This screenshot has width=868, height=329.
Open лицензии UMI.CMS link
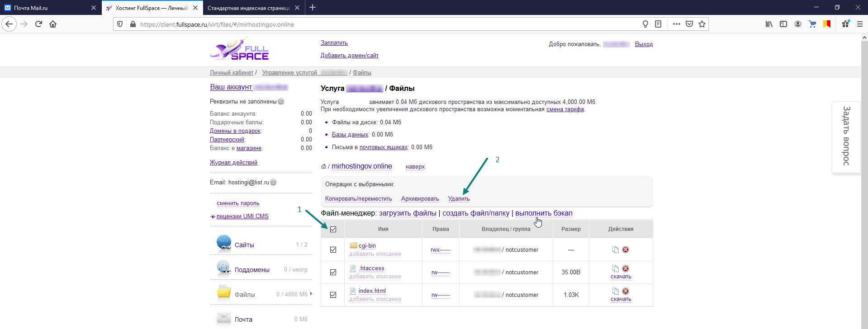tap(242, 216)
